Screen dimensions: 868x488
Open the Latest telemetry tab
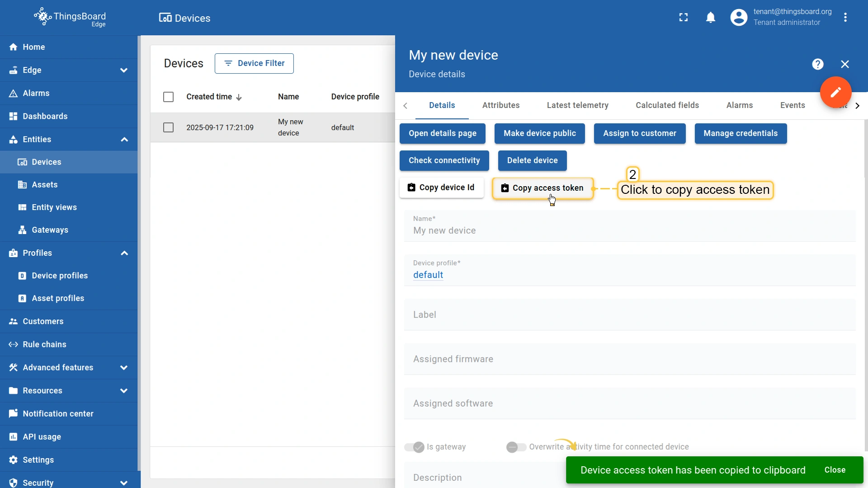(577, 105)
